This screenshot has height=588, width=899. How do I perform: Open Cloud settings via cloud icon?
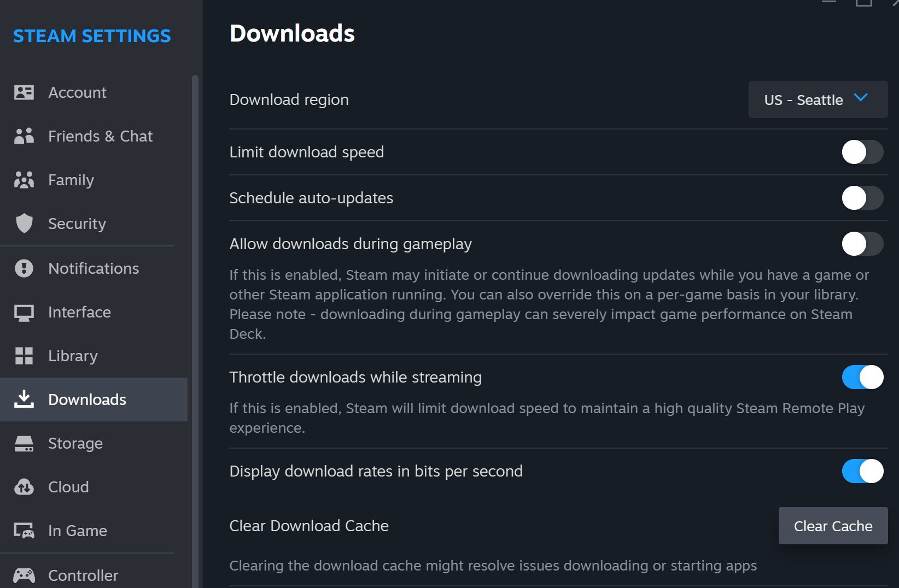coord(24,487)
